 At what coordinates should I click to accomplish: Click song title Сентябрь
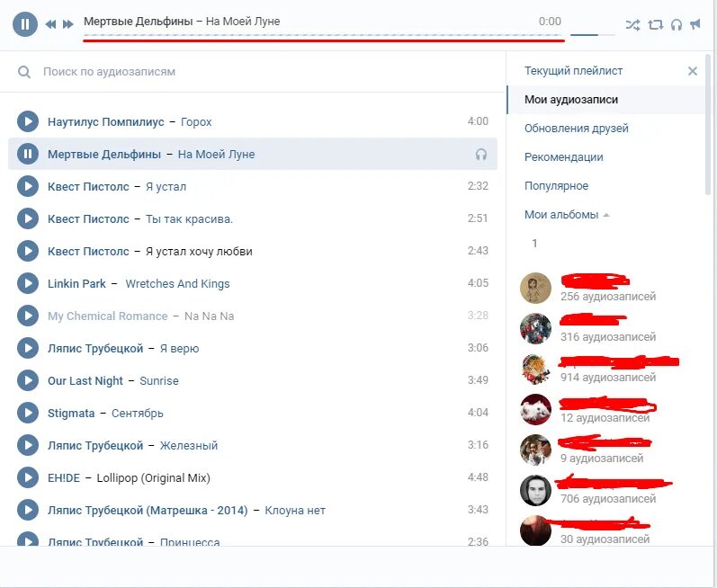(137, 414)
